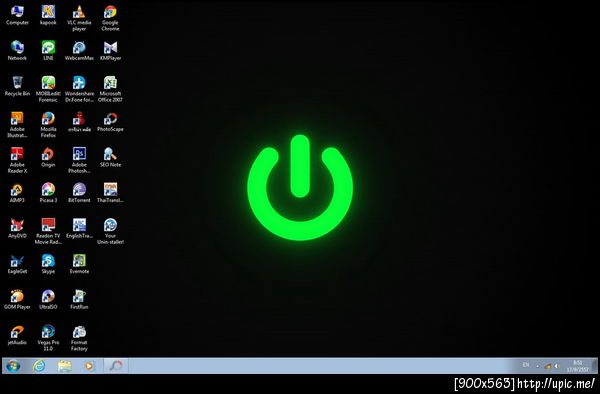The height and width of the screenshot is (394, 600).
Task: Open UltraISO desktop shortcut
Action: [48, 300]
